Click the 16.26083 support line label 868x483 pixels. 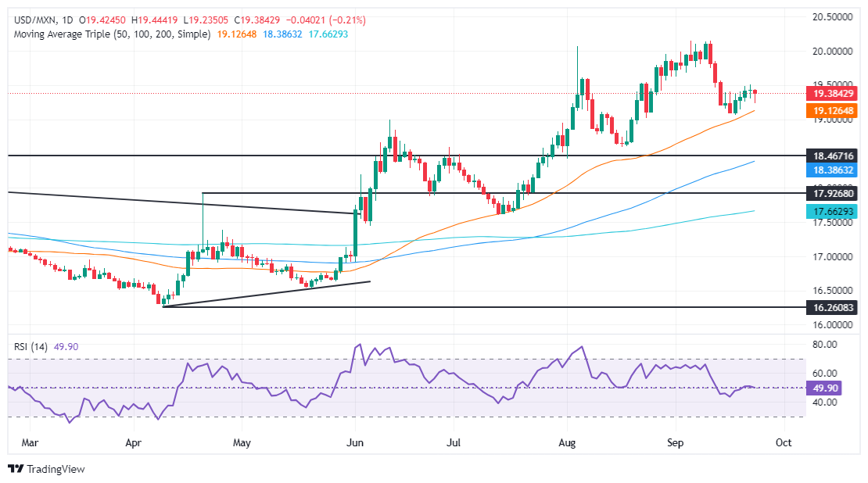[x=832, y=307]
